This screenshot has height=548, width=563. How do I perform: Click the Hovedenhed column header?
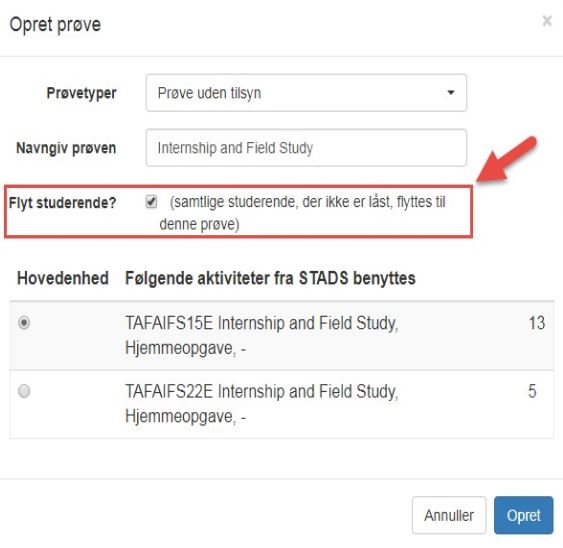tap(63, 278)
